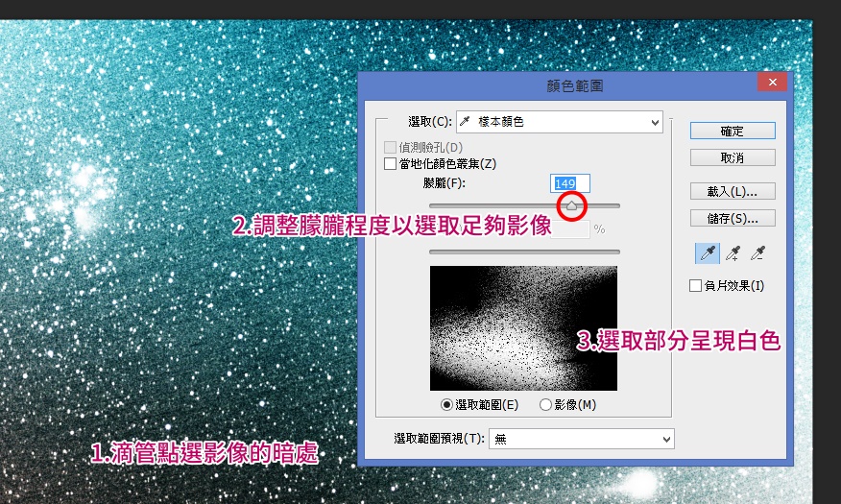Enable the 當地化顏色叢集(Z) checkbox
Viewport: 841px width, 504px height.
(x=390, y=164)
